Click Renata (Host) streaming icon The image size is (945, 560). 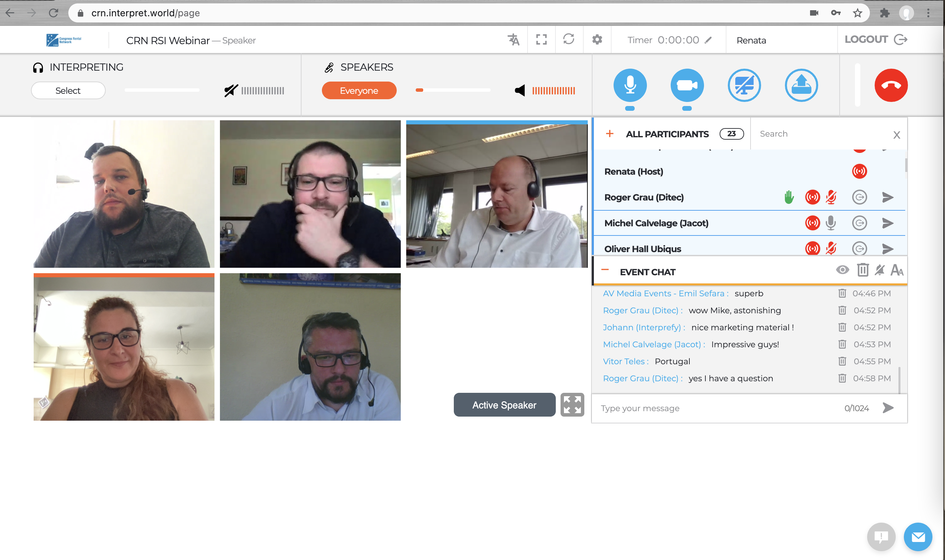pyautogui.click(x=859, y=171)
